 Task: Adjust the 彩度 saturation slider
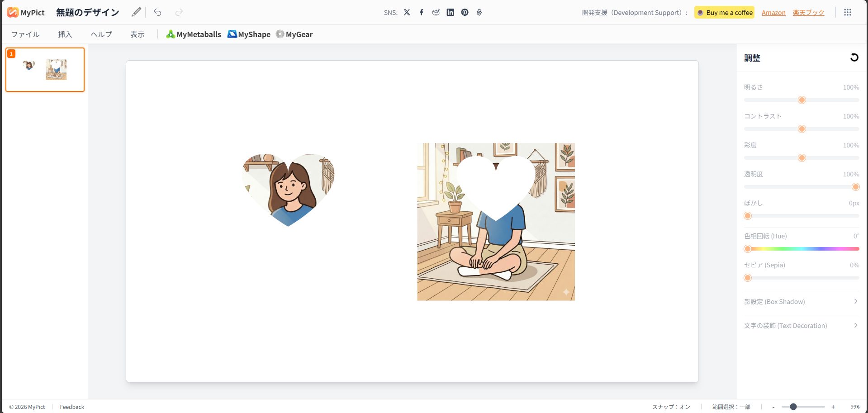coord(802,158)
